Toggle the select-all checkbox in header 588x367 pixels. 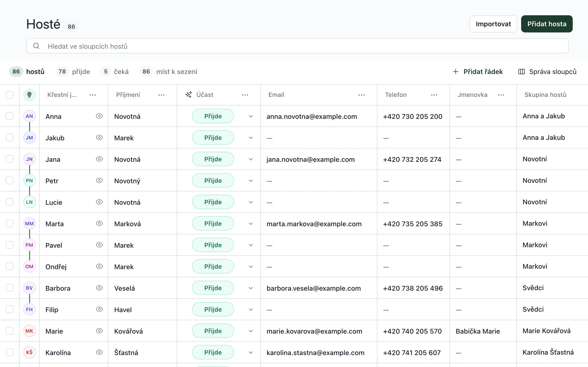coord(10,95)
